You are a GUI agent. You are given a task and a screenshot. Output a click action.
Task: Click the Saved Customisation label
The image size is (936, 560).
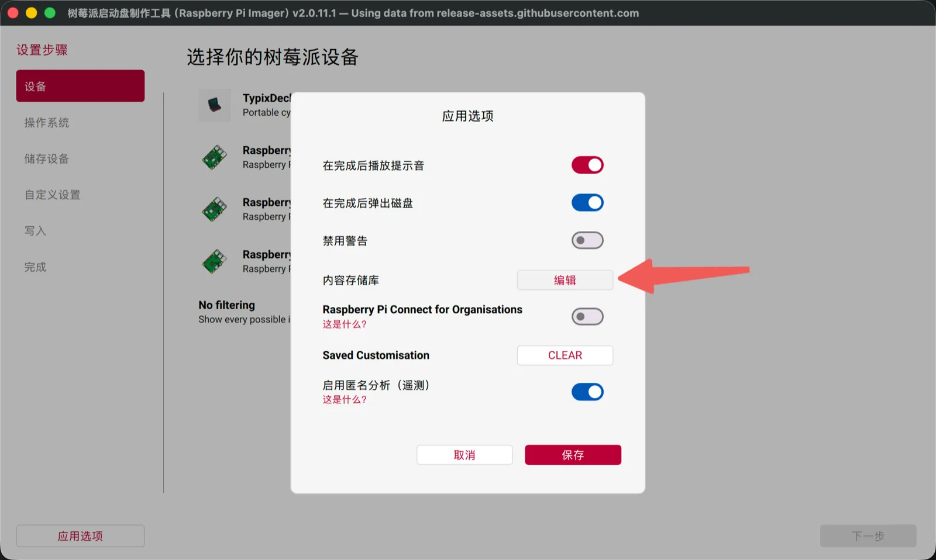tap(376, 355)
